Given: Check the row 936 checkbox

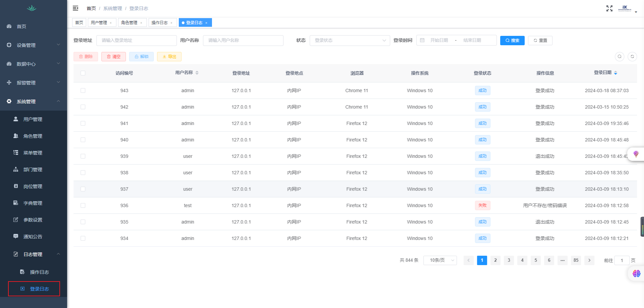Looking at the screenshot, I should click(x=83, y=205).
